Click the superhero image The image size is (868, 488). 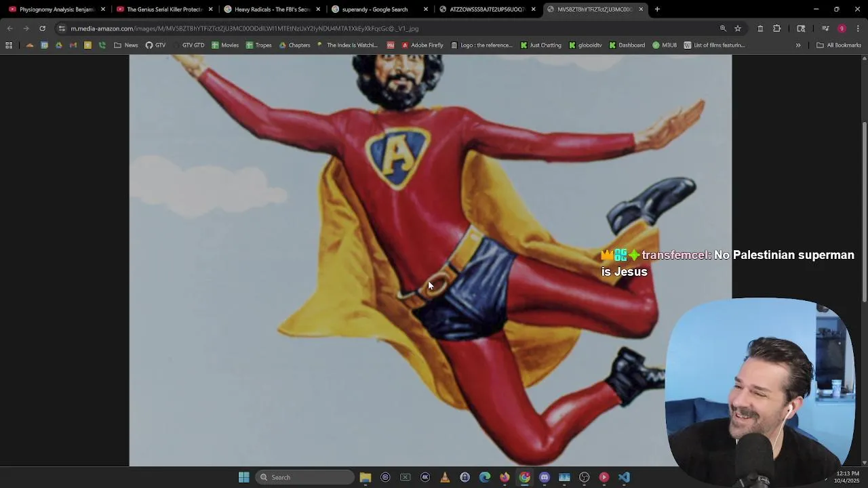pyautogui.click(x=431, y=260)
